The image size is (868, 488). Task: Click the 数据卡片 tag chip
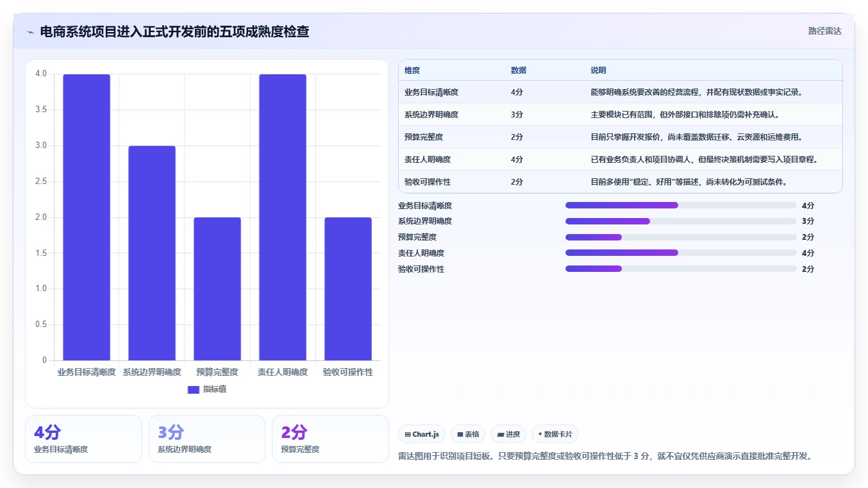555,434
